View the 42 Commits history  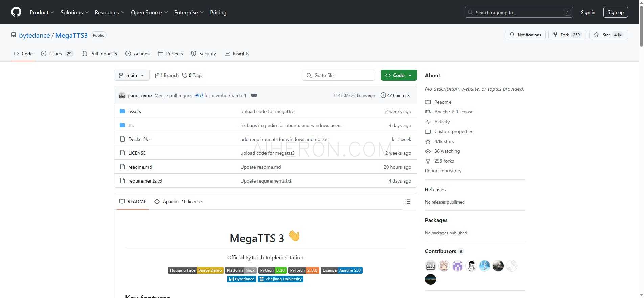point(395,95)
